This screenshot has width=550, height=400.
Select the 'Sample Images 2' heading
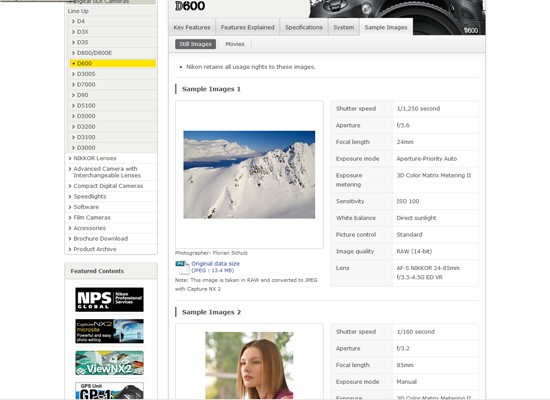[x=211, y=312]
